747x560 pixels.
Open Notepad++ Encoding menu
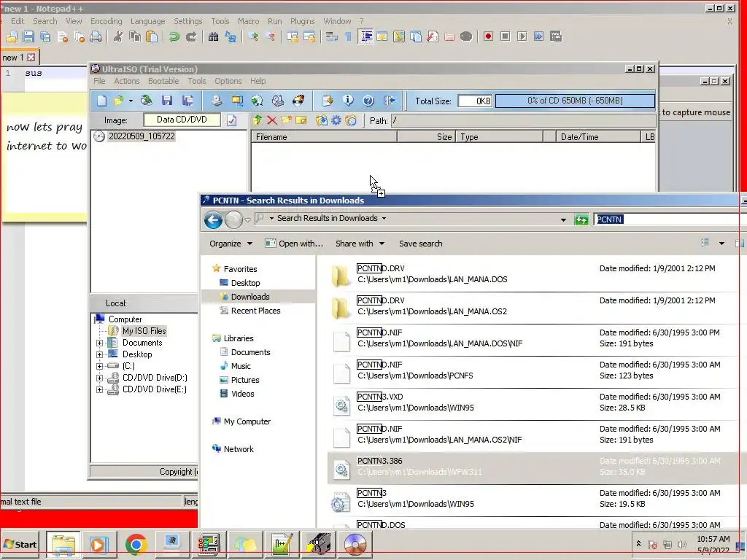click(x=107, y=21)
